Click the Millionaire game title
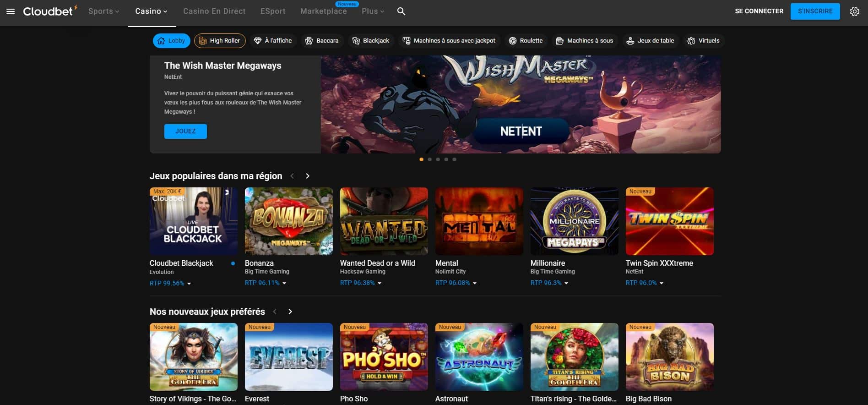Screen dimensions: 868x405 [548, 263]
